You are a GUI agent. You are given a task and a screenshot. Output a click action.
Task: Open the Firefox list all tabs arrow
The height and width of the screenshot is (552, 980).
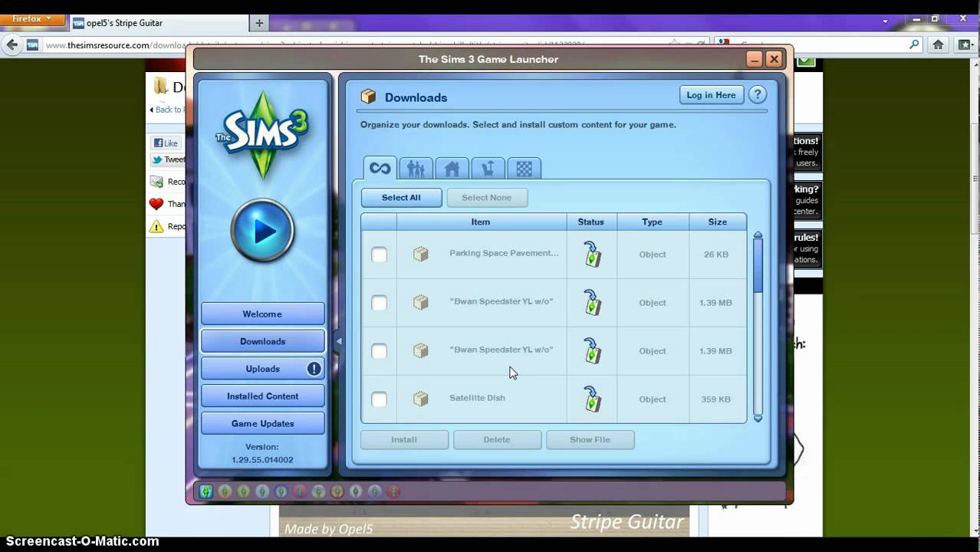885,21
